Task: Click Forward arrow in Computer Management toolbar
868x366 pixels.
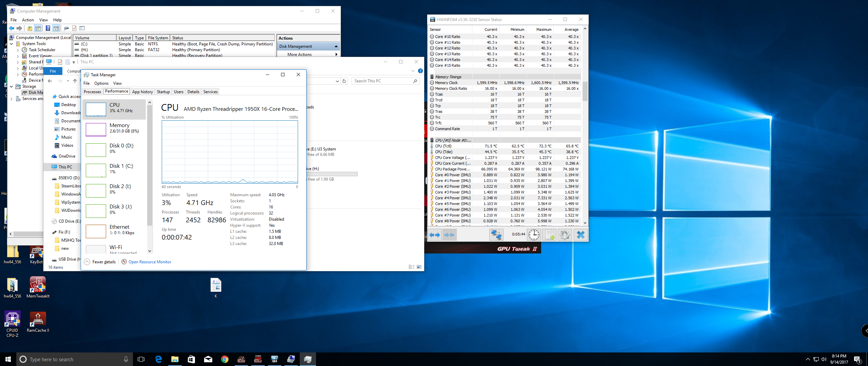Action: [20, 28]
